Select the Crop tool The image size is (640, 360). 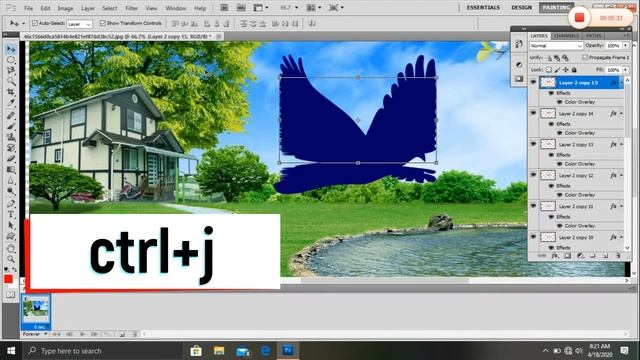click(x=11, y=92)
